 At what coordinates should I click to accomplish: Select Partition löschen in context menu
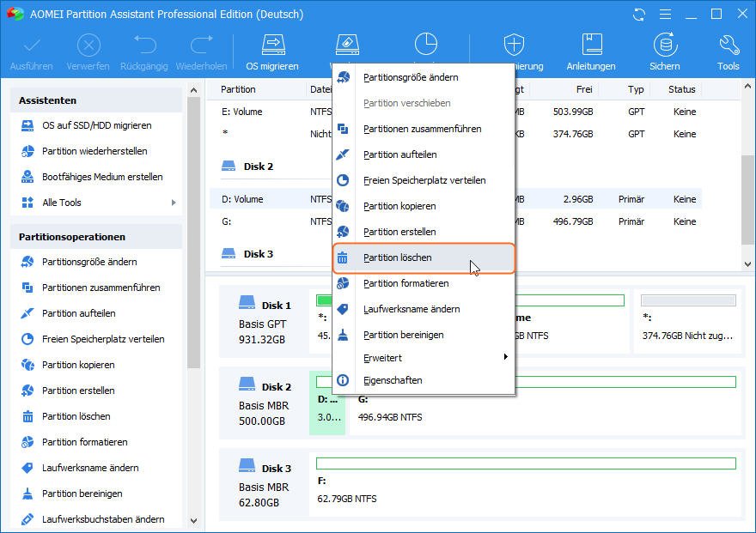coord(424,258)
